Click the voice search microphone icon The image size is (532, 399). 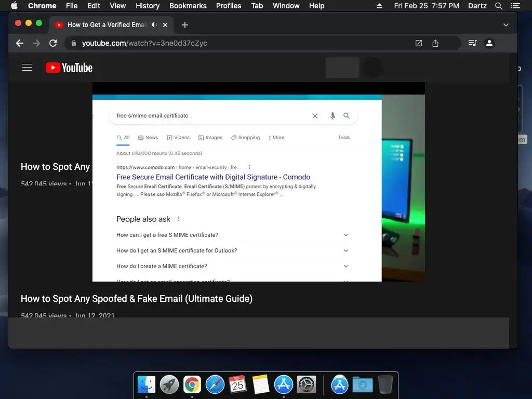point(332,116)
